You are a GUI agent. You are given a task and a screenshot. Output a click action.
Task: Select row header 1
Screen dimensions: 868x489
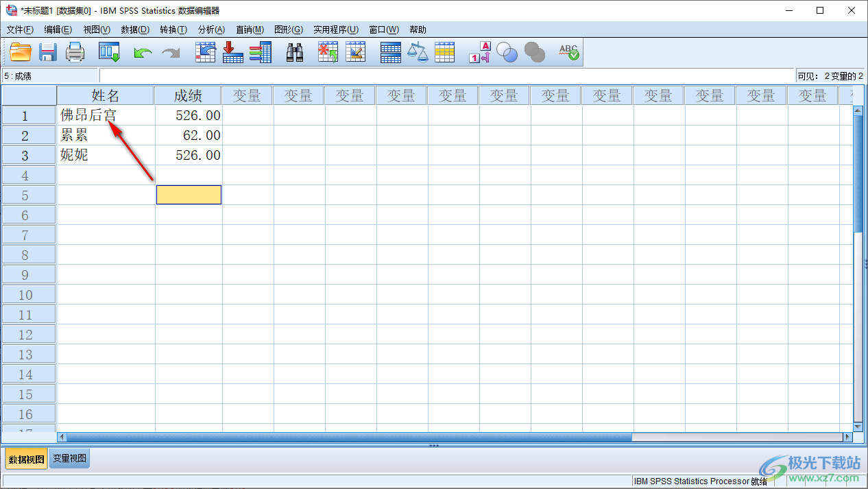click(29, 116)
